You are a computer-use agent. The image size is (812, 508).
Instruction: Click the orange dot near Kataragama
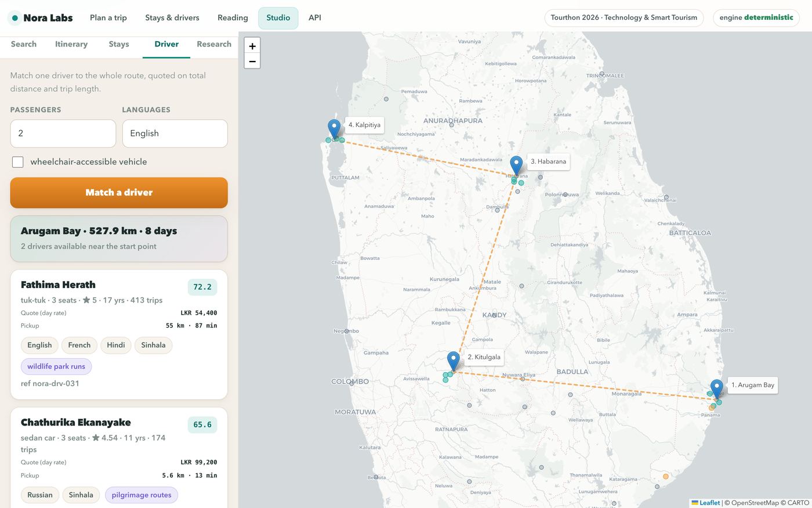(x=666, y=477)
